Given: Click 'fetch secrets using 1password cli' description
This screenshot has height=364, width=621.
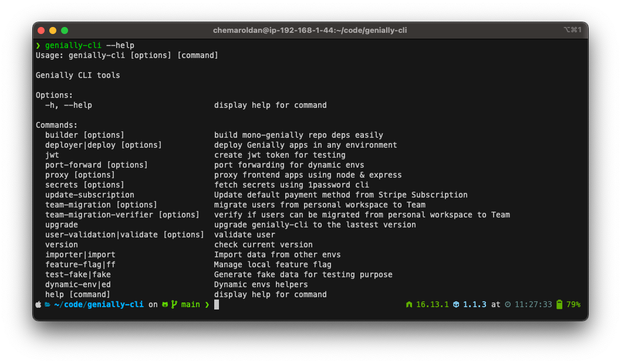Looking at the screenshot, I should pyautogui.click(x=292, y=185).
